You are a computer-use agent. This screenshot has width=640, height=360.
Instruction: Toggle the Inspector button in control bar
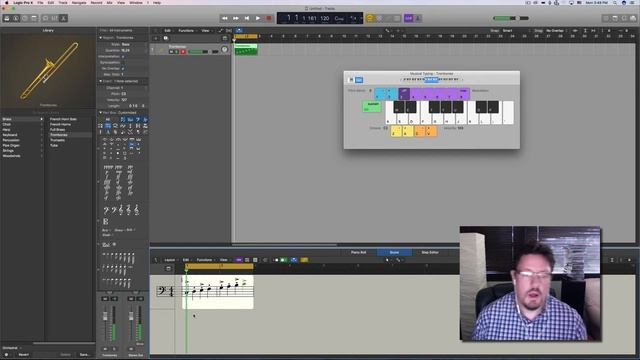click(x=16, y=18)
